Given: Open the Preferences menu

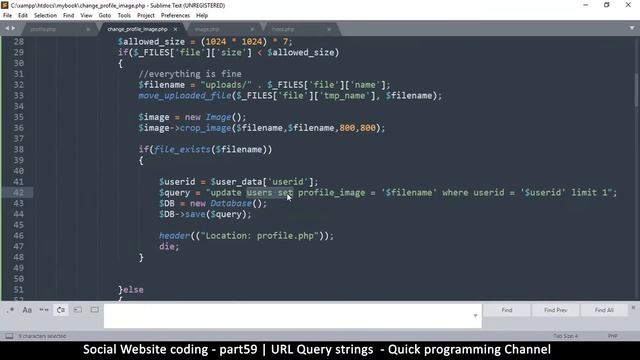Looking at the screenshot, I should (x=175, y=16).
